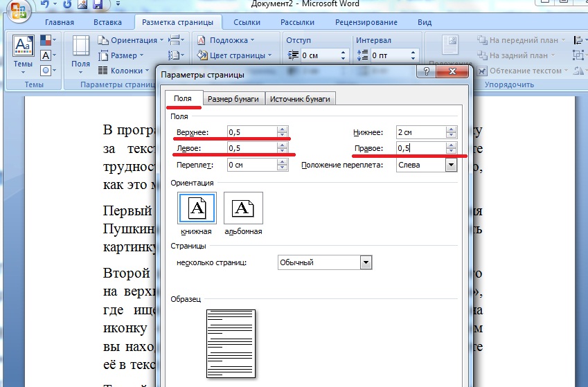
Task: Open the Колонки columns dropdown
Action: pyautogui.click(x=123, y=71)
